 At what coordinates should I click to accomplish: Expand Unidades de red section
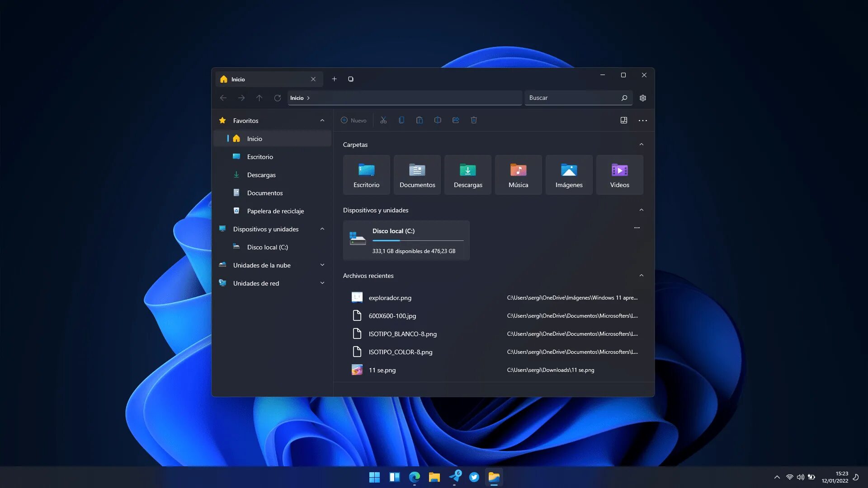[322, 283]
